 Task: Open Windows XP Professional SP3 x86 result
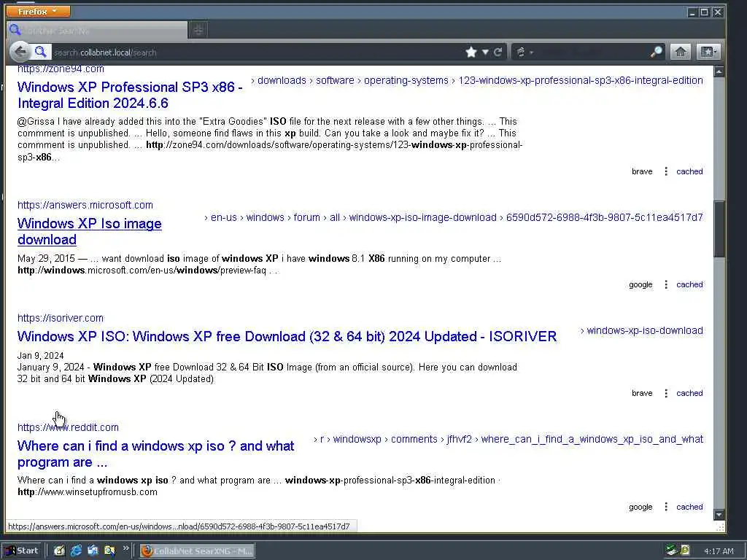130,96
